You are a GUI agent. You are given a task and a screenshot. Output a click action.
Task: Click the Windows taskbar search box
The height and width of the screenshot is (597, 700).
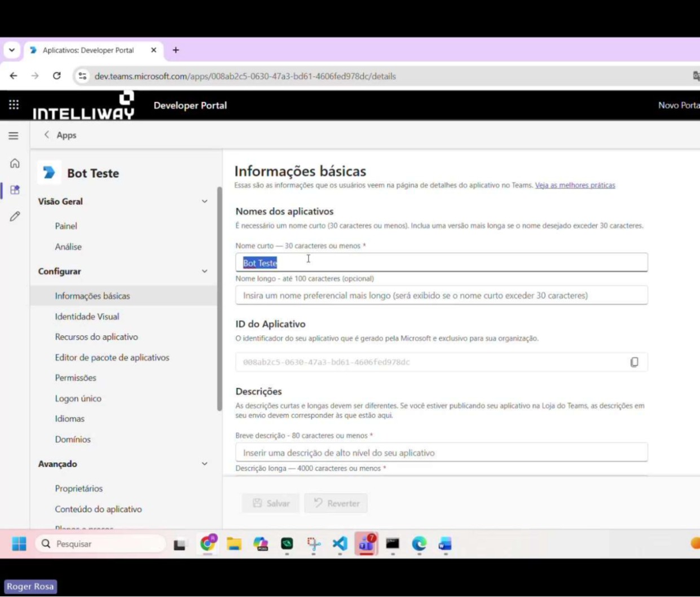[x=100, y=544]
